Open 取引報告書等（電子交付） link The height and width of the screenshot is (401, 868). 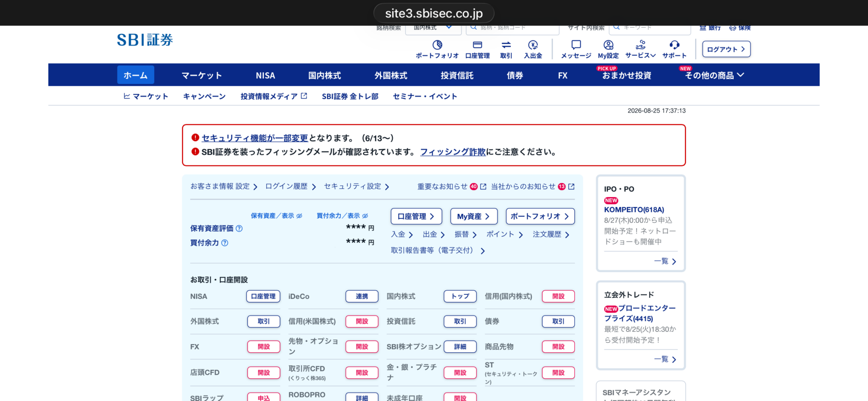(438, 250)
